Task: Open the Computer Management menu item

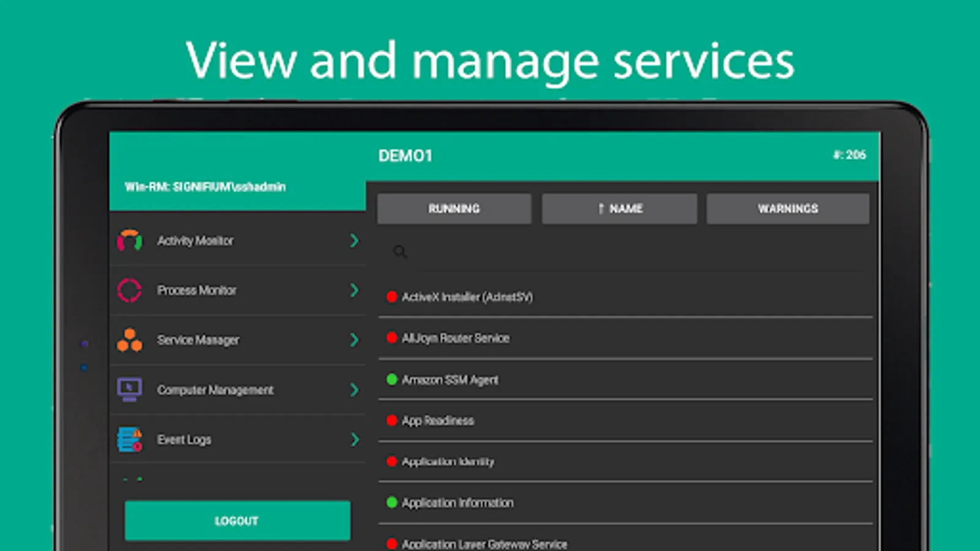Action: (x=215, y=390)
